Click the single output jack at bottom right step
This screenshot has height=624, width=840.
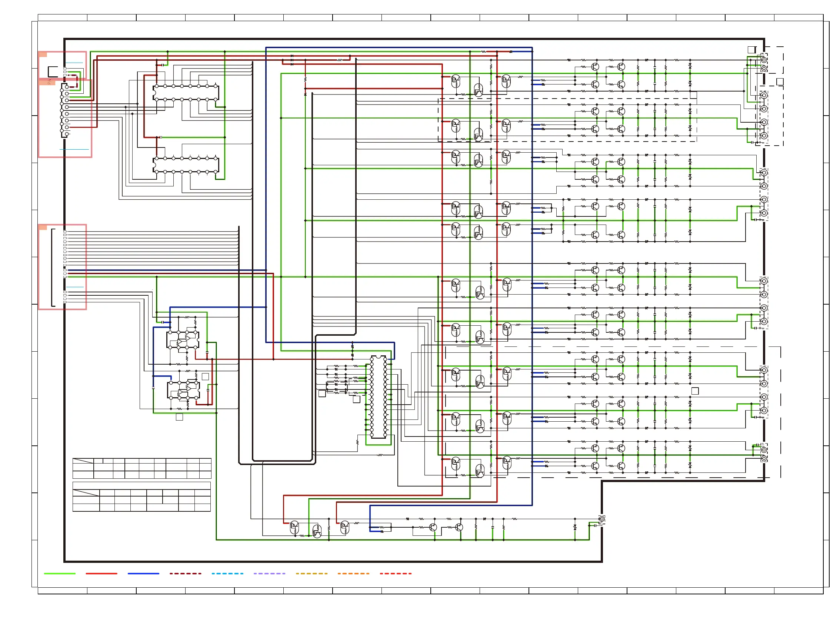click(602, 520)
